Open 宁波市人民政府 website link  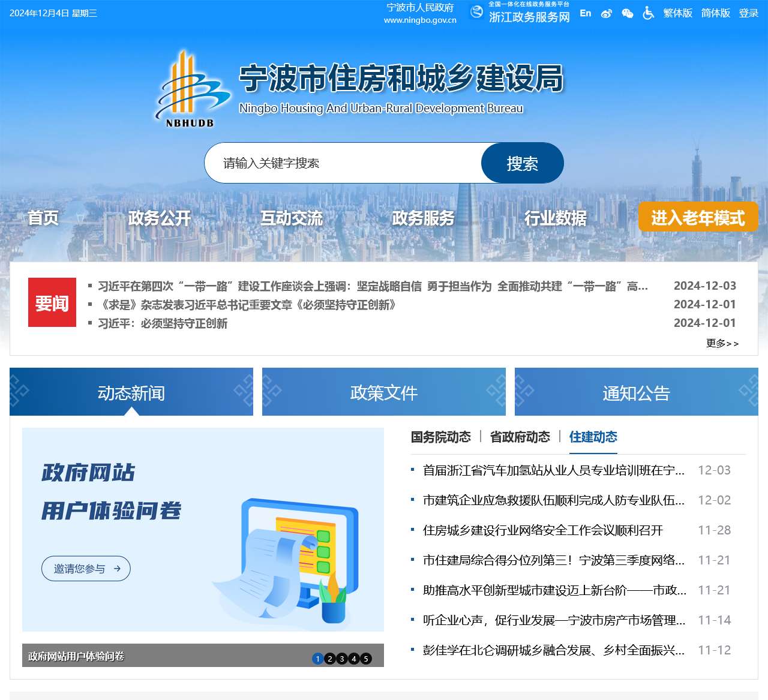420,13
